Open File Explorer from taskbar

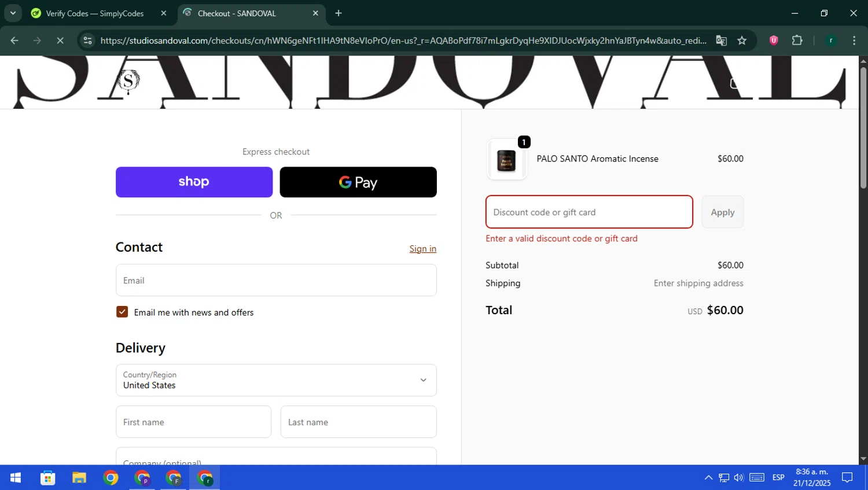click(x=79, y=478)
